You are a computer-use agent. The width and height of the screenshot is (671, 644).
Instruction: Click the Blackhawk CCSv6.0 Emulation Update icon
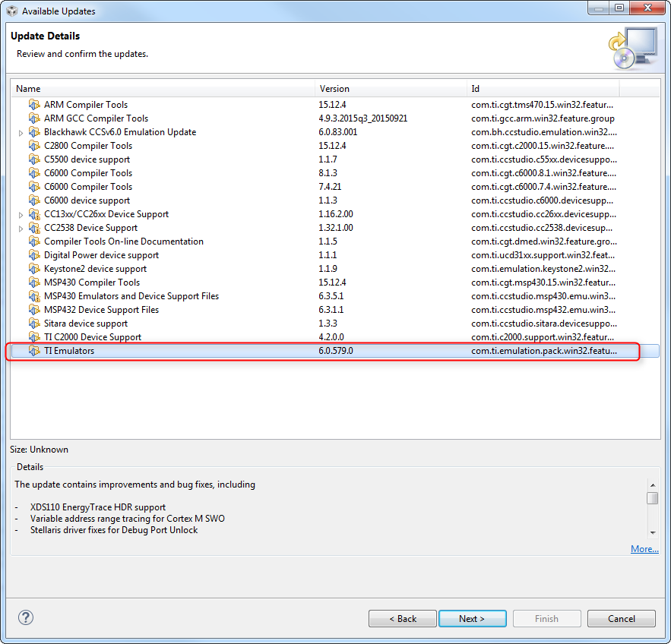[x=34, y=131]
